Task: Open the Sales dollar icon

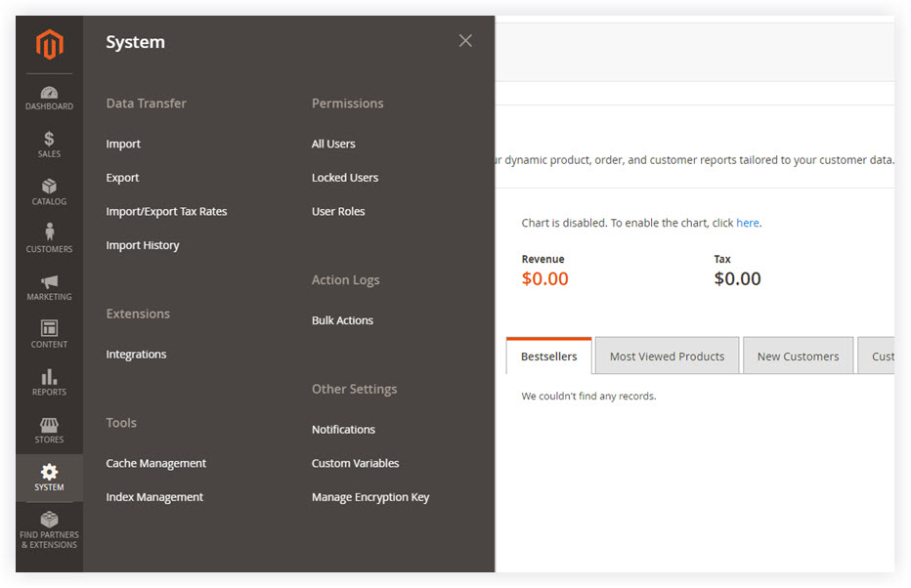Action: point(50,139)
